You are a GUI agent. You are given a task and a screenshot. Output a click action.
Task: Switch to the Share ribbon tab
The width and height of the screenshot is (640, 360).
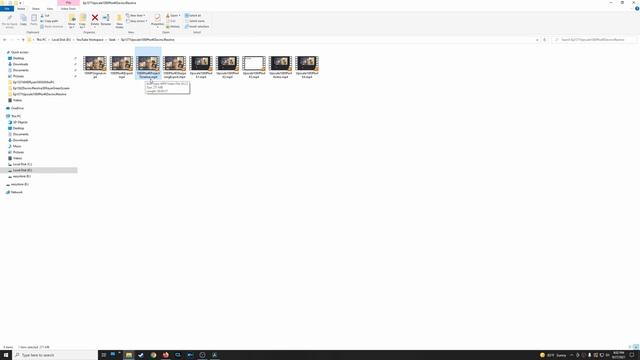tap(36, 9)
